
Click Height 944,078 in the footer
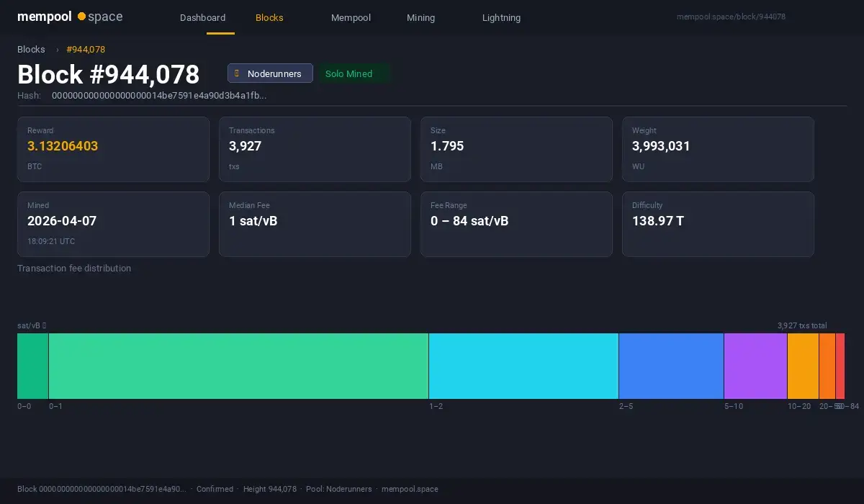coord(270,489)
